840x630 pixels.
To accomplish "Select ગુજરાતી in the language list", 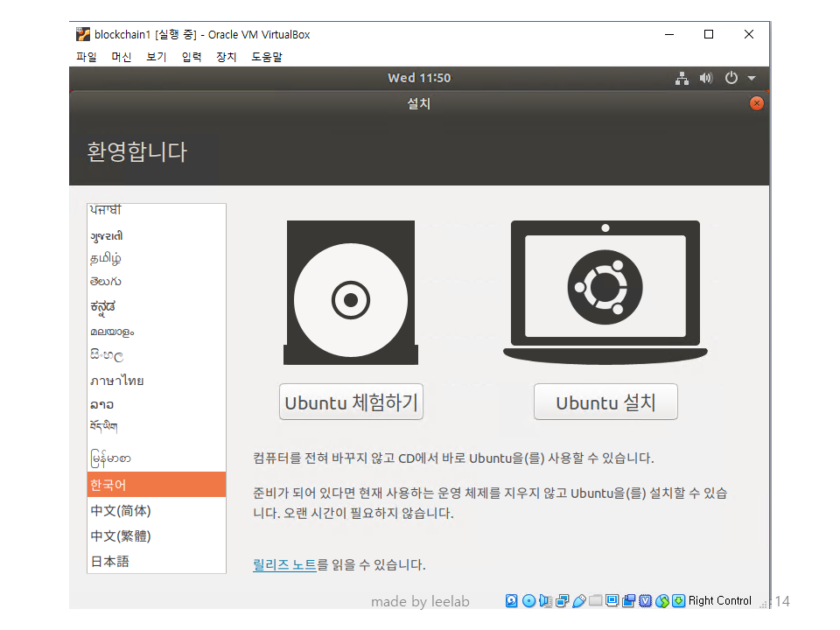I will coord(157,235).
